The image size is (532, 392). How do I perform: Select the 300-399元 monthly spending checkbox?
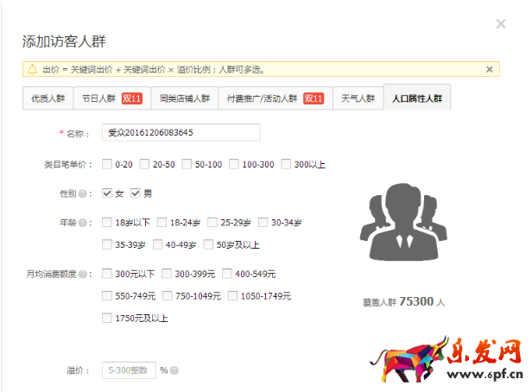point(167,275)
